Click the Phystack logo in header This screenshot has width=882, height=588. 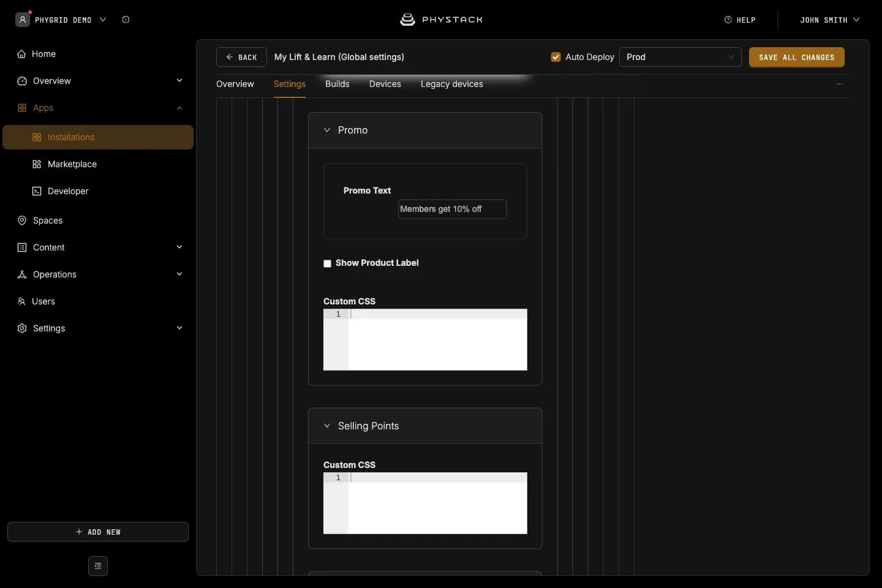(441, 20)
